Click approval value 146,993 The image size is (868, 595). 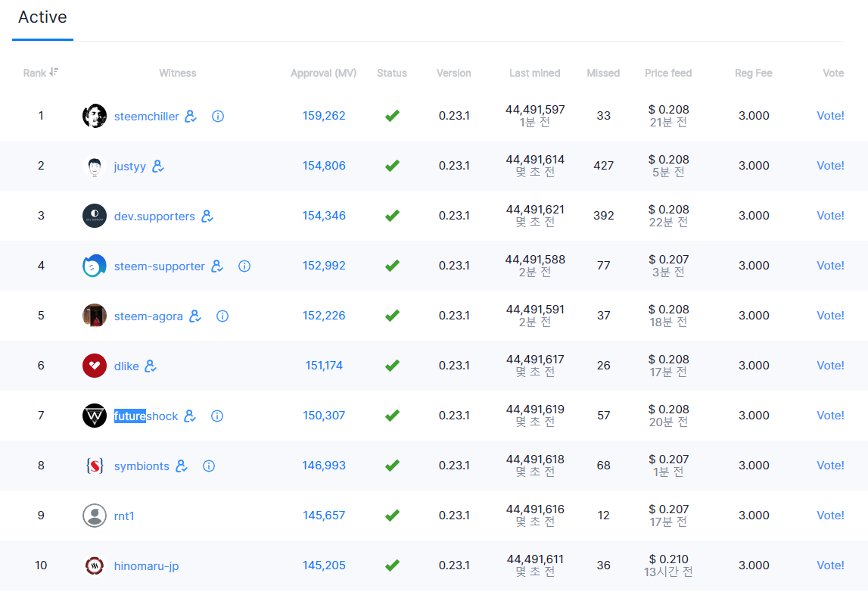(x=324, y=466)
